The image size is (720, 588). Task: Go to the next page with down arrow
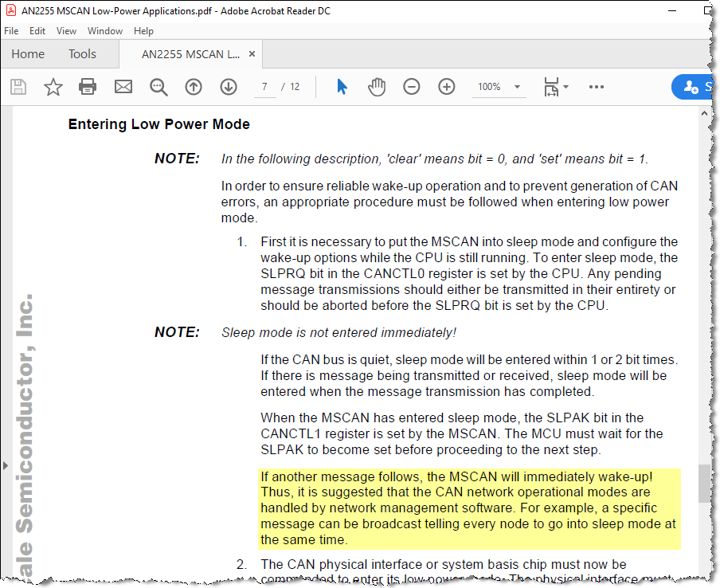[229, 87]
